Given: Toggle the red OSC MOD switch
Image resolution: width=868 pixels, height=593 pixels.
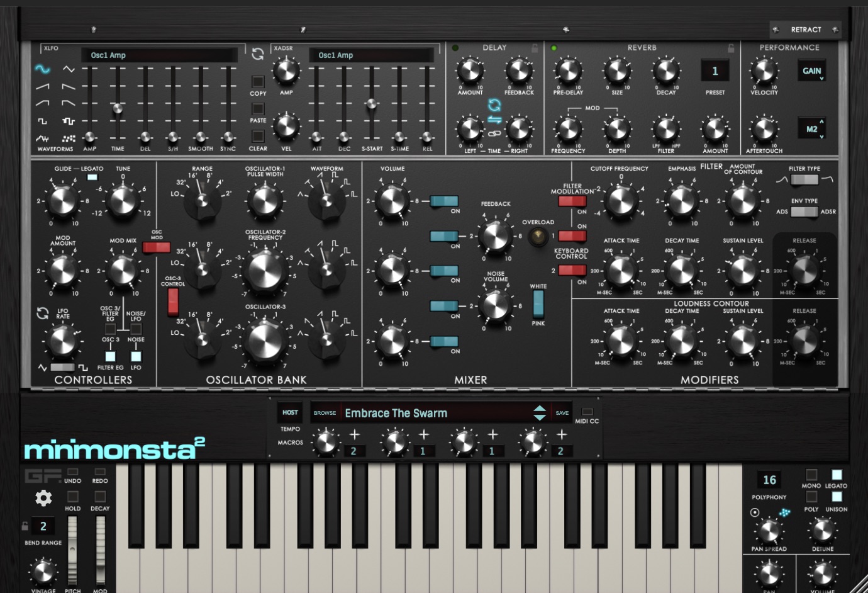Looking at the screenshot, I should point(157,247).
